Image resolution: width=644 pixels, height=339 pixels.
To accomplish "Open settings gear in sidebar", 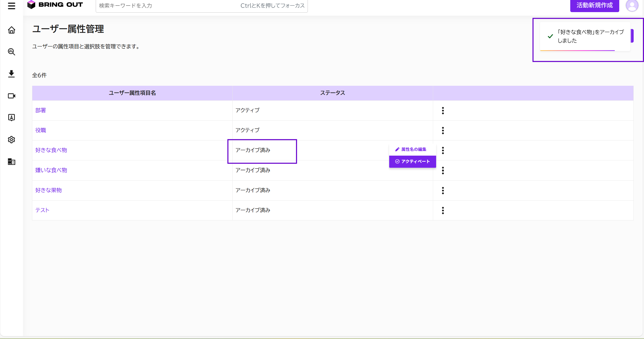I will click(11, 139).
